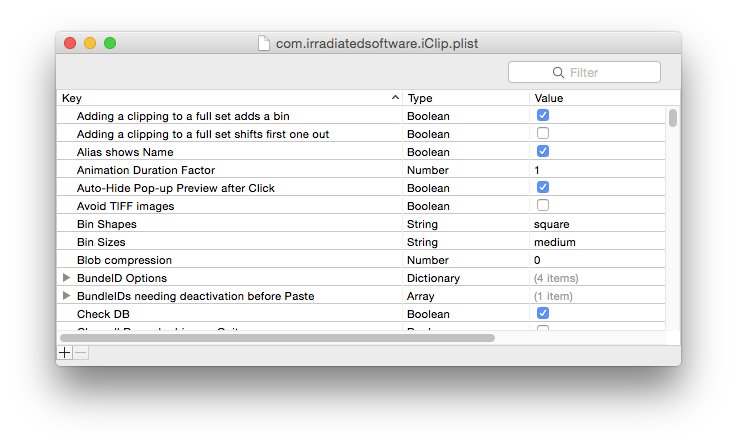The image size is (737, 446).
Task: Enable 'Avoid TIFF images' checkbox
Action: coord(543,205)
